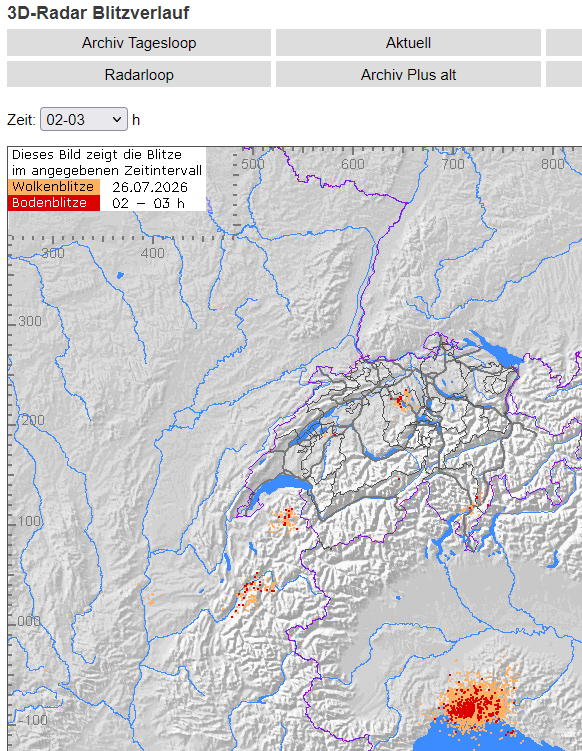Click the cut-off button beside Aktuell

pyautogui.click(x=564, y=43)
